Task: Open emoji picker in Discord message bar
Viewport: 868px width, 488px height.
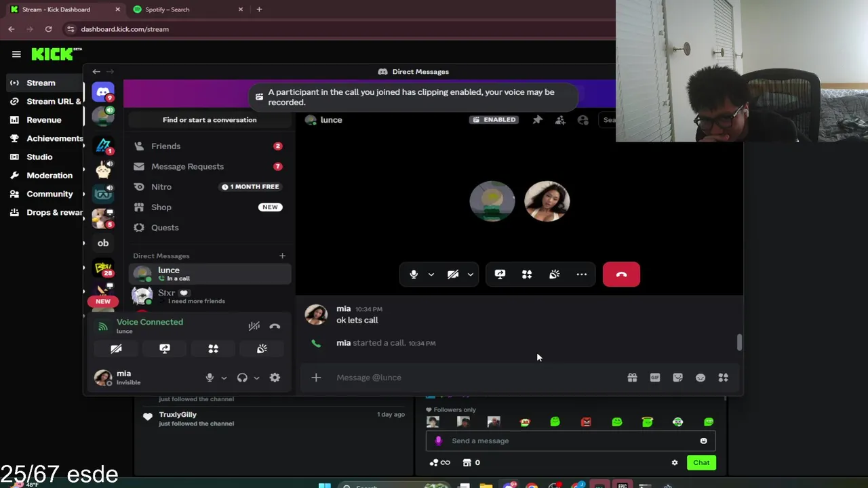Action: pyautogui.click(x=701, y=378)
